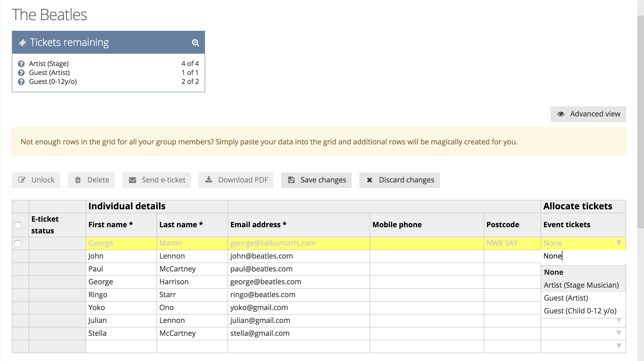Open event tickets dropdown in the empty last row

619,346
